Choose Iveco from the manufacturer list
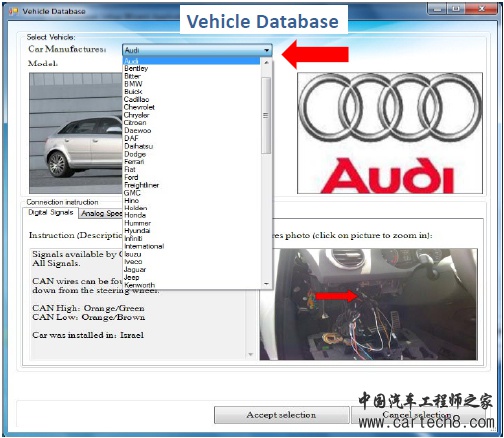This screenshot has width=504, height=438. [x=192, y=262]
